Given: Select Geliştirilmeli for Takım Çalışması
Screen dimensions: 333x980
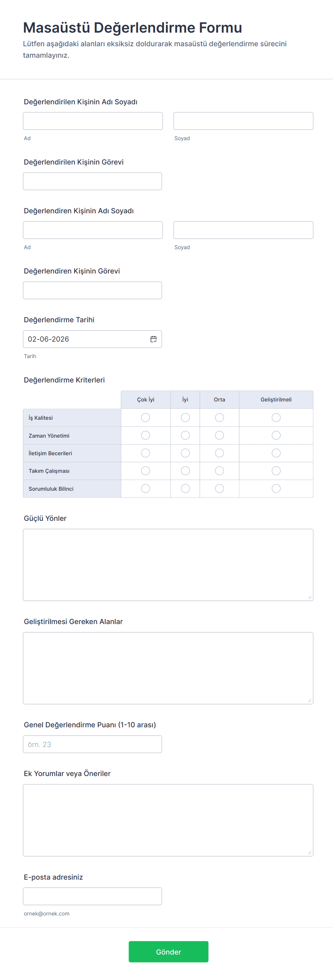Looking at the screenshot, I should coord(276,471).
